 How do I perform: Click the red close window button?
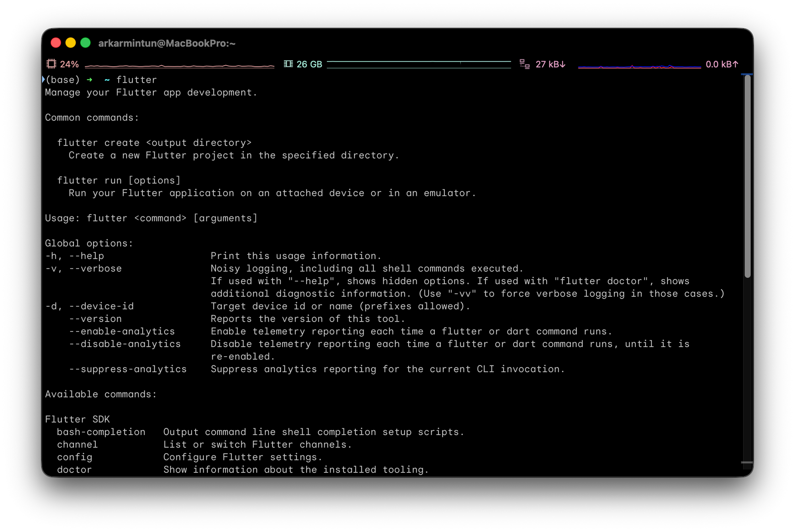[x=56, y=43]
